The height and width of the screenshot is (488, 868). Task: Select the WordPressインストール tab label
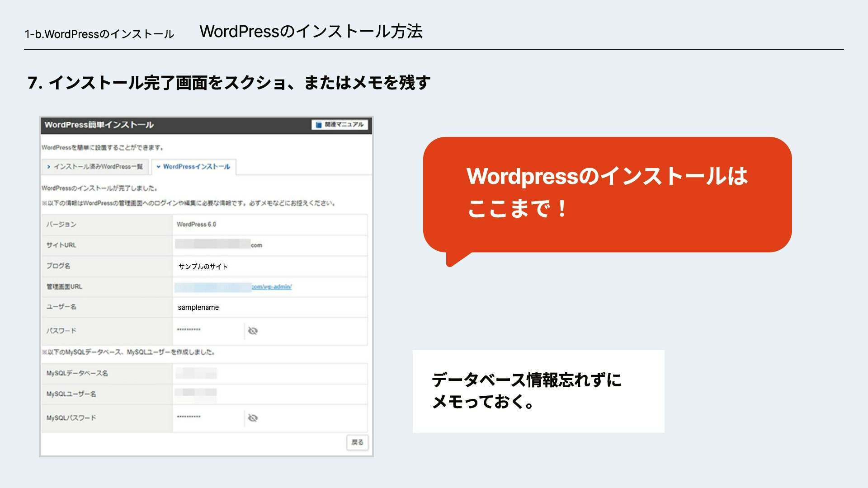[197, 167]
